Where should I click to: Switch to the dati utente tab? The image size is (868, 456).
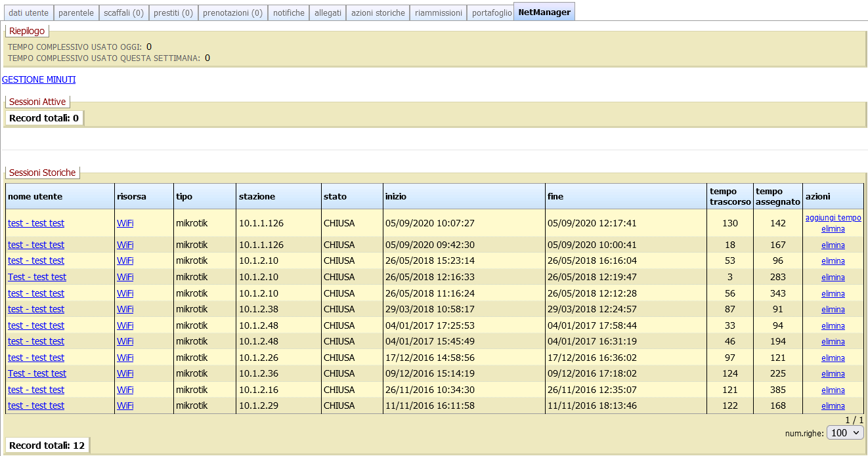pyautogui.click(x=28, y=12)
